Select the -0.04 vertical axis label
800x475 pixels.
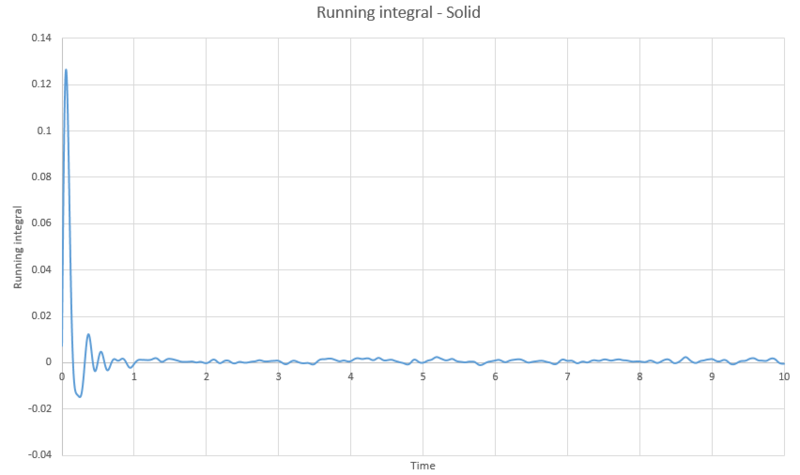(39, 454)
